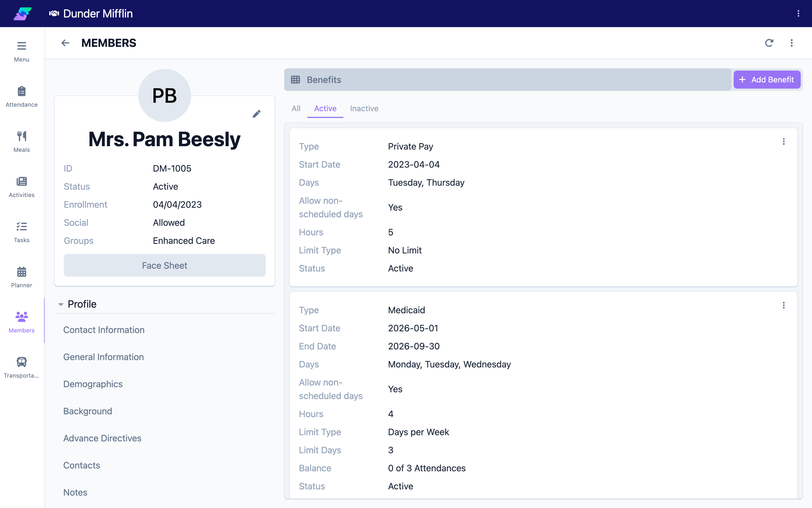Click the Enhanced Care group value

[184, 240]
